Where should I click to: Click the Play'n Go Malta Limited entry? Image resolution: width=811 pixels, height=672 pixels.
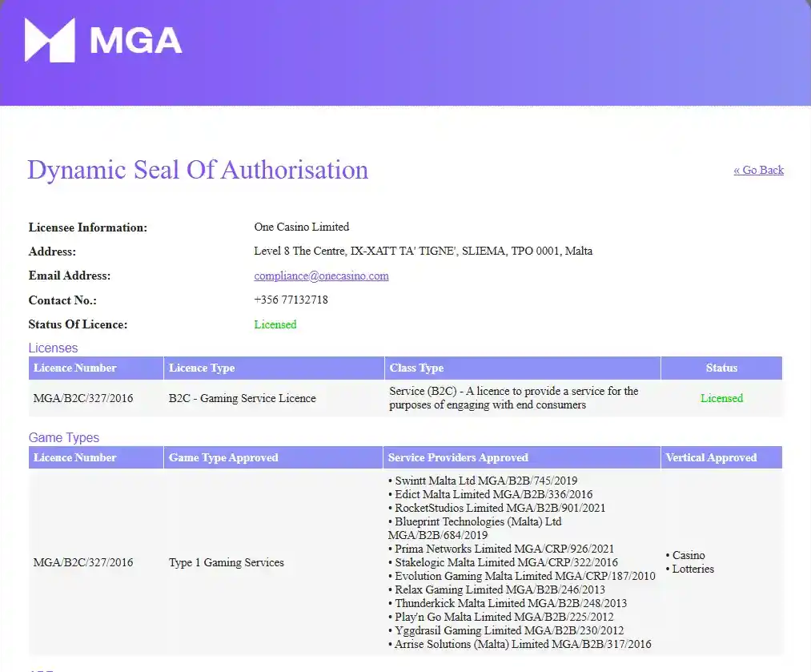coord(500,617)
